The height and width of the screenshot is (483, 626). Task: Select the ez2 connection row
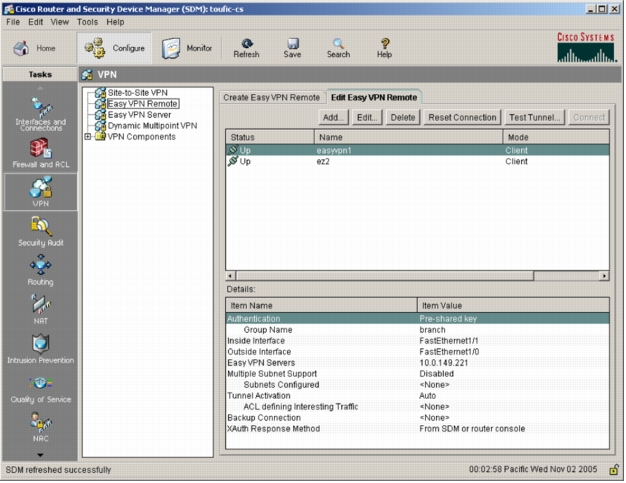tap(417, 162)
